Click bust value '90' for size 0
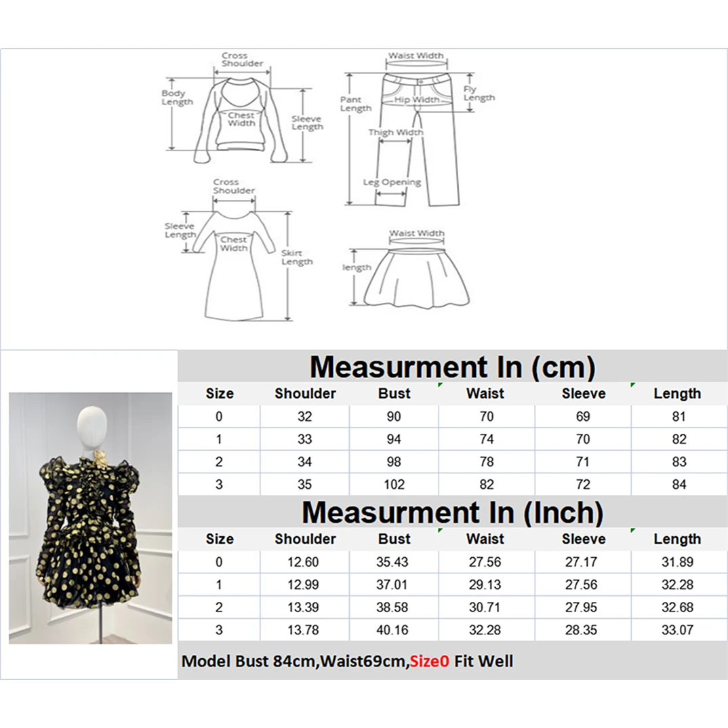 (x=394, y=416)
